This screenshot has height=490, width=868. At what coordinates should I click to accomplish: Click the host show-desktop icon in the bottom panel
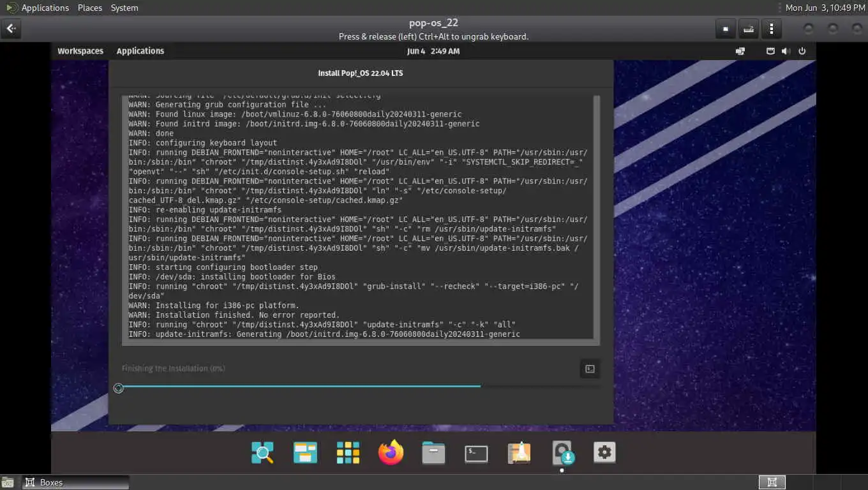[x=8, y=482]
